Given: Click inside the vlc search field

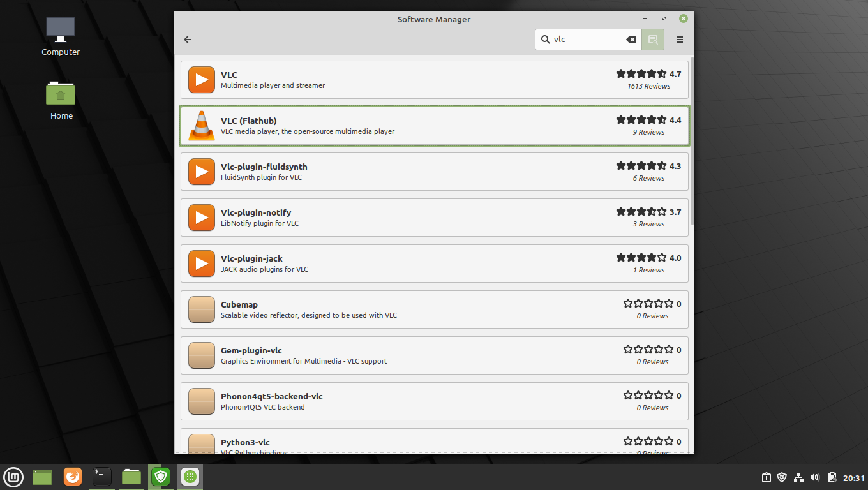Looking at the screenshot, I should 587,40.
